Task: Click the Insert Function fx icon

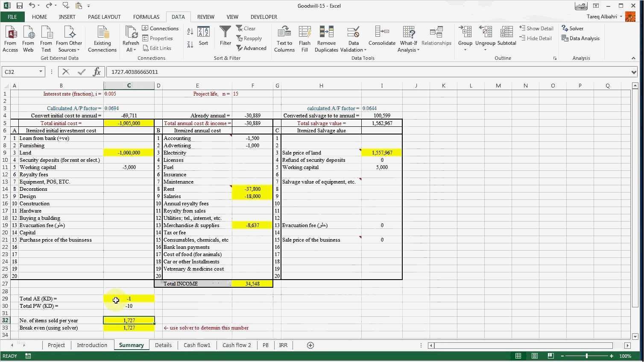Action: coord(97,72)
